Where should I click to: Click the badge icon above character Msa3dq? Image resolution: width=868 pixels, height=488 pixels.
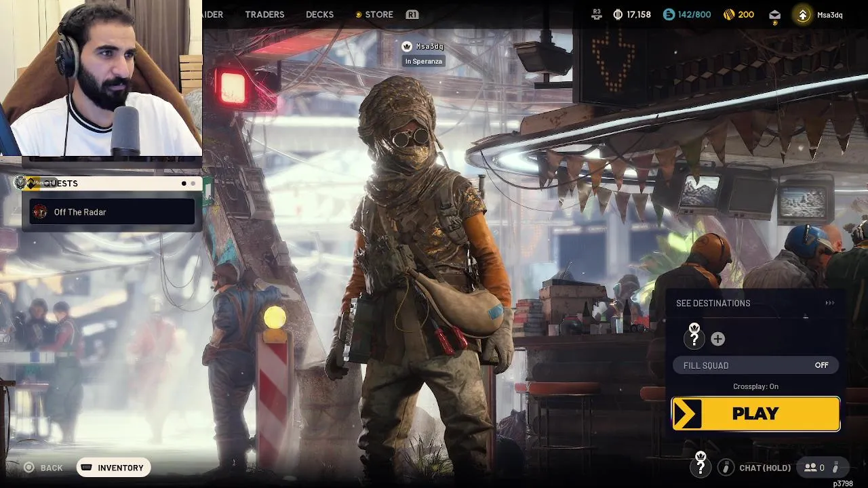pos(407,46)
